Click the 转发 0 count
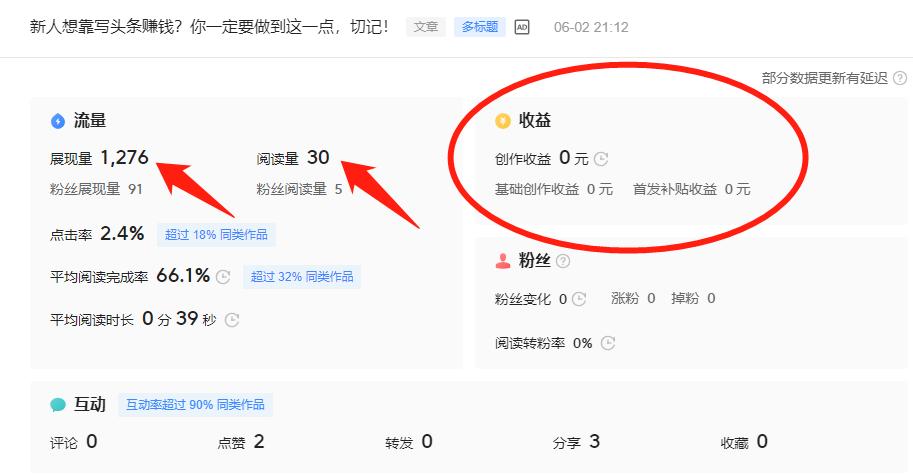Screen dimensions: 913x474 pyautogui.click(x=409, y=442)
